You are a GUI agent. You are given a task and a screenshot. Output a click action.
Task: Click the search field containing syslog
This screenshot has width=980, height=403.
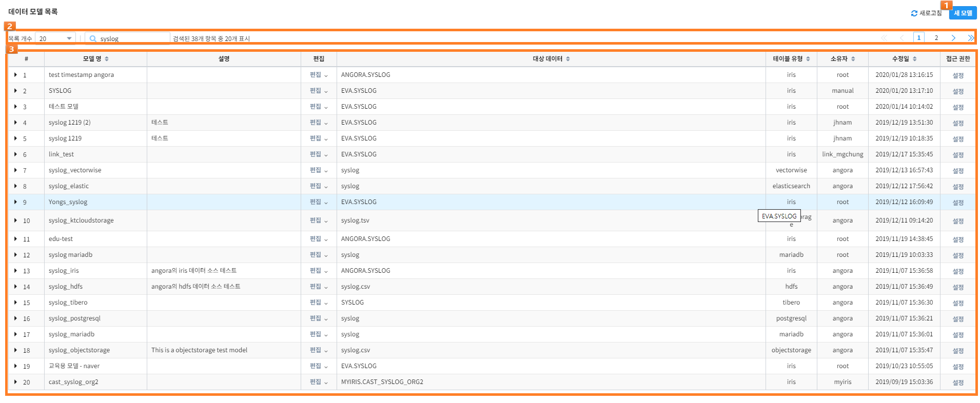coord(128,38)
